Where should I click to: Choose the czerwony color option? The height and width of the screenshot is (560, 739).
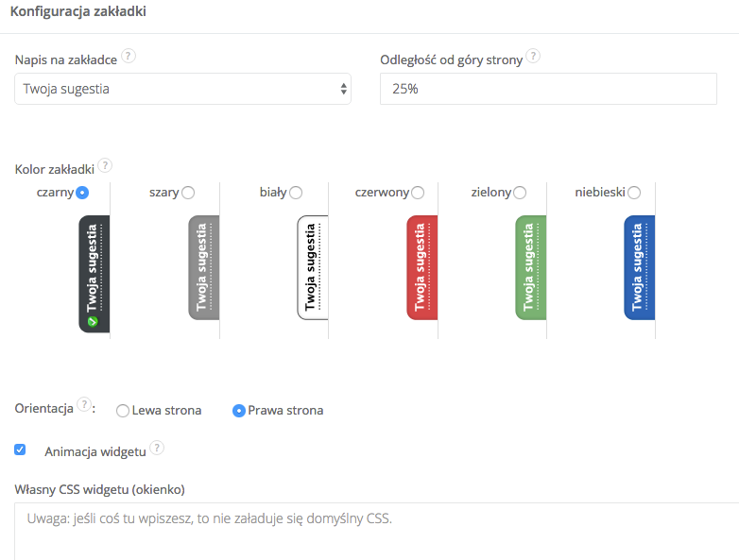tap(418, 193)
